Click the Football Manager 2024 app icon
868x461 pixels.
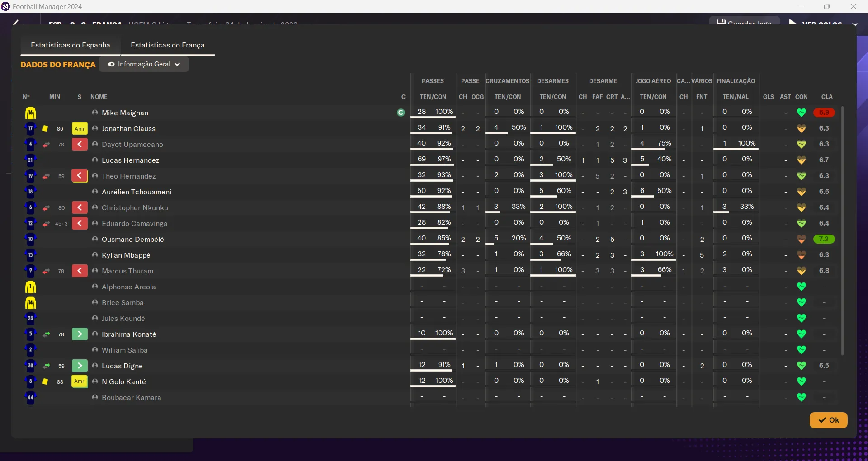pos(5,6)
